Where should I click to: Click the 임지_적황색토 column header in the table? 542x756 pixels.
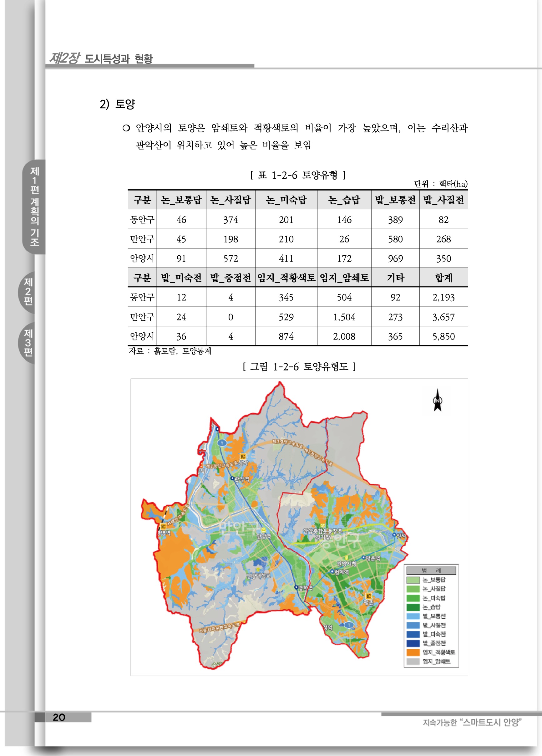click(286, 278)
